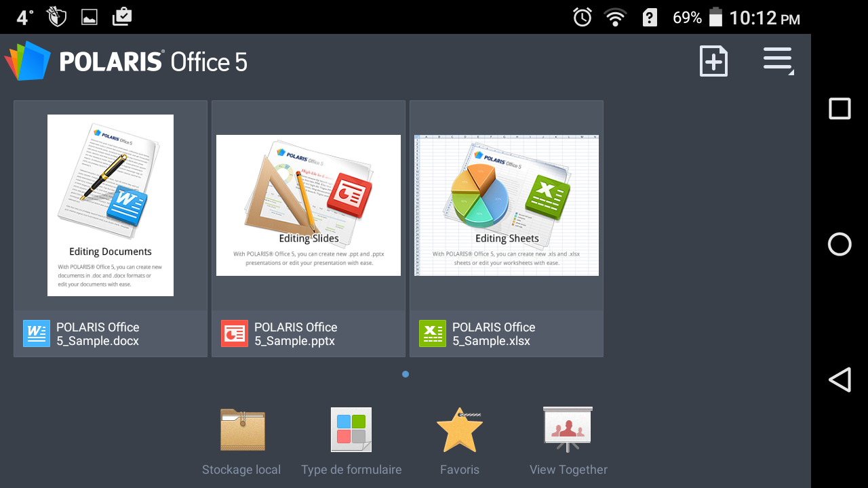Image resolution: width=868 pixels, height=488 pixels.
Task: Tap the Favoris label
Action: tap(460, 470)
